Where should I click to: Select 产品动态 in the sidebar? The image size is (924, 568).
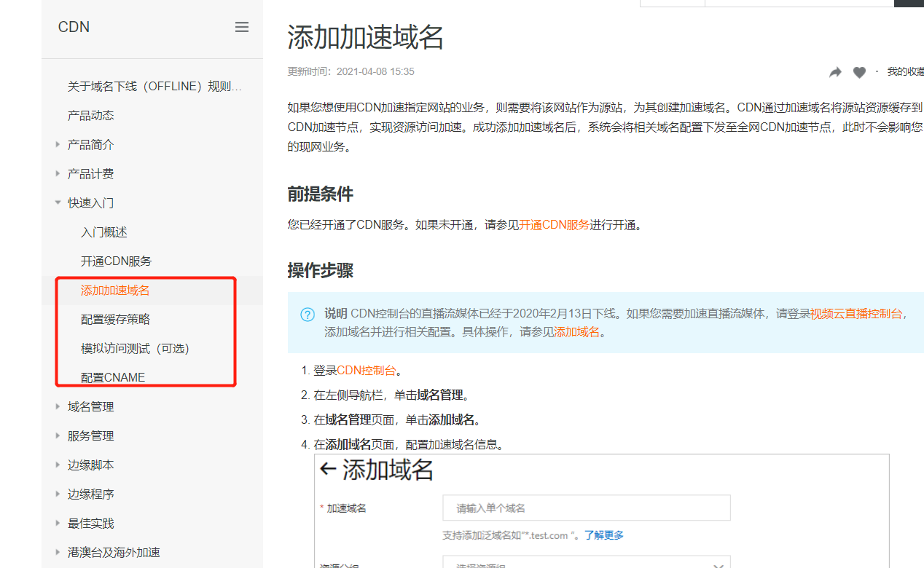pos(91,114)
